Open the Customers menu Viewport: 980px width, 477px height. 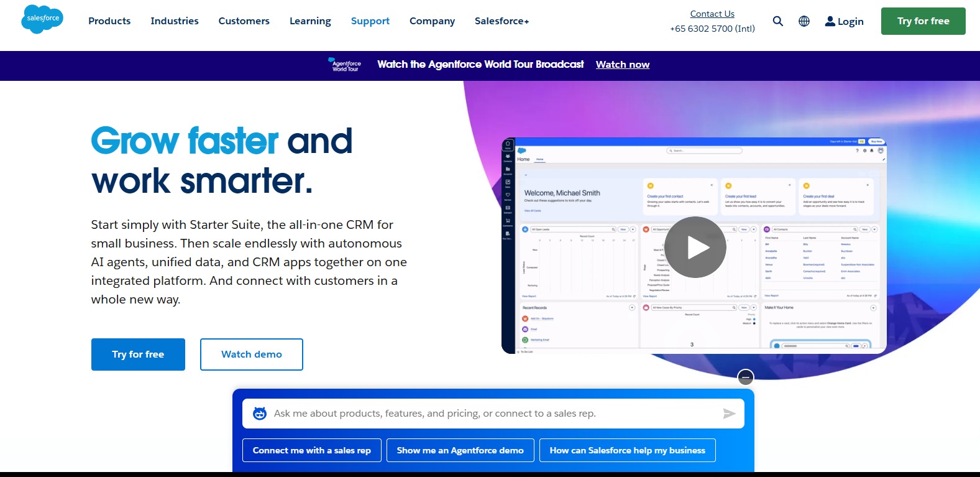244,21
